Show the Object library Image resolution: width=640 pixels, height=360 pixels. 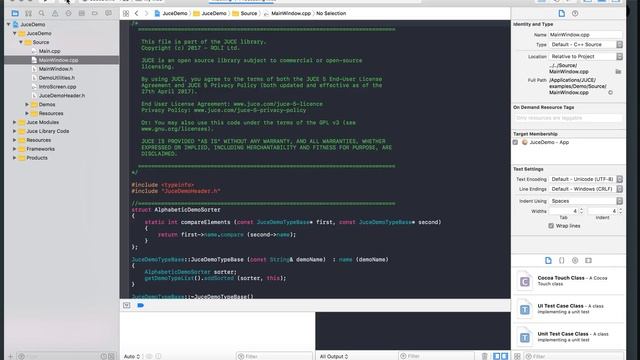coord(575,260)
